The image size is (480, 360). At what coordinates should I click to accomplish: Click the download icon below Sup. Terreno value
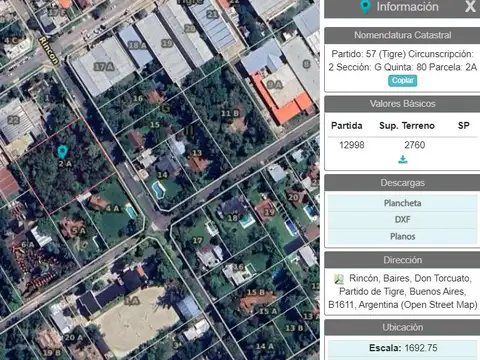(403, 159)
